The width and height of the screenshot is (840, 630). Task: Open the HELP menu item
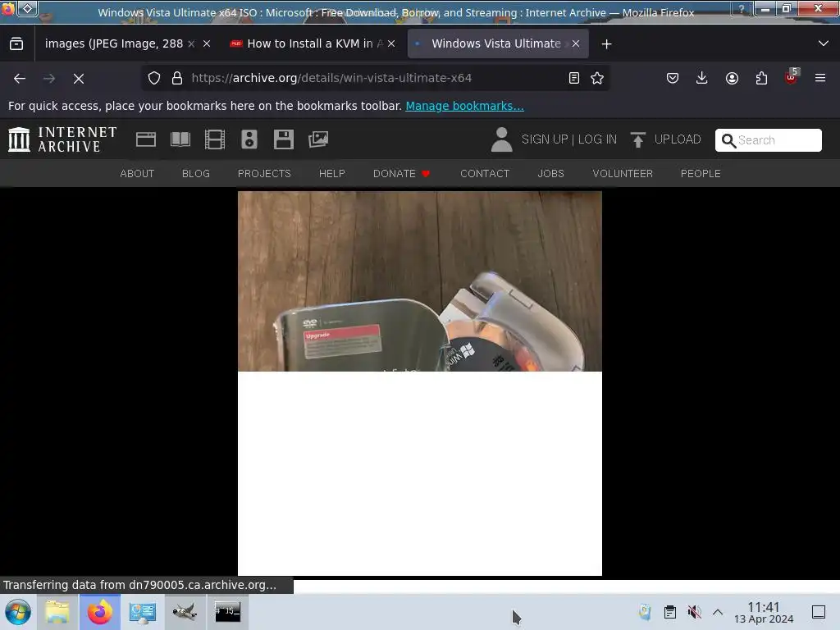tap(331, 174)
